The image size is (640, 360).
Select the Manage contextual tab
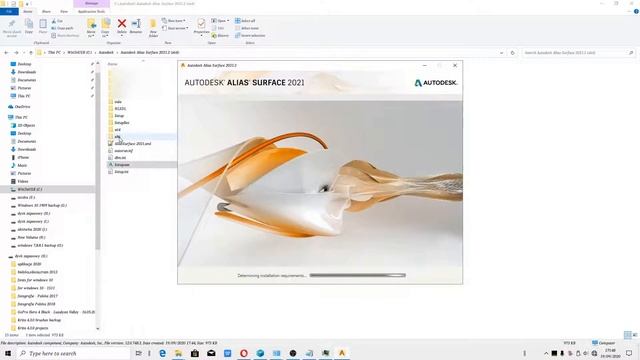91,3
